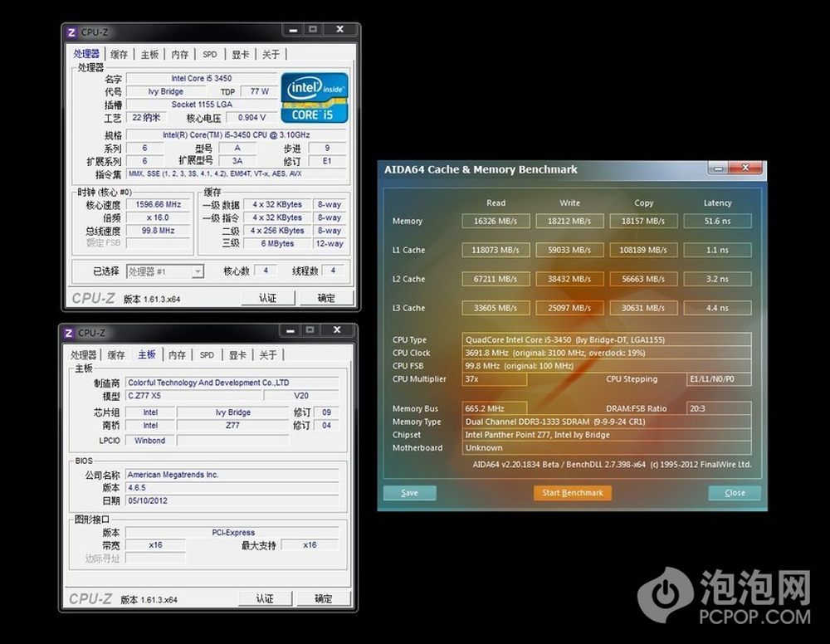Click CPU-Z icon in mainboard window title bar
Viewport: 830px width, 644px height.
69,333
